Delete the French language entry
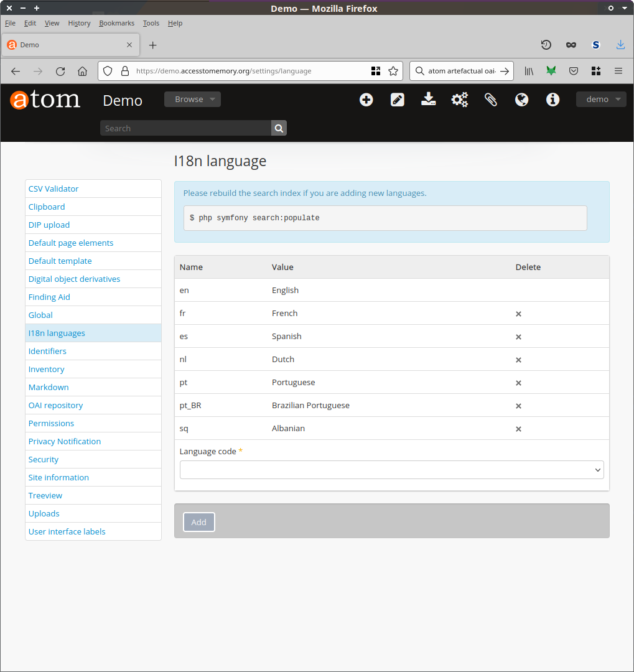This screenshot has width=634, height=672. coord(518,314)
